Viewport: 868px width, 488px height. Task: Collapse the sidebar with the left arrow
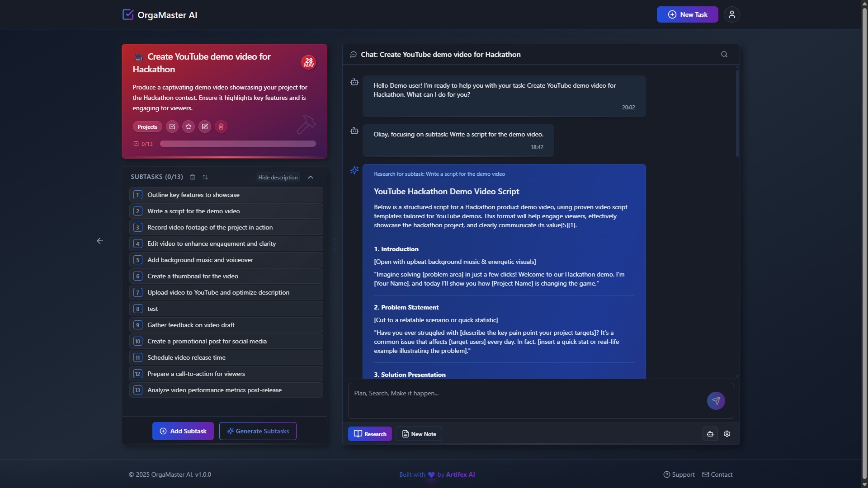pyautogui.click(x=100, y=241)
